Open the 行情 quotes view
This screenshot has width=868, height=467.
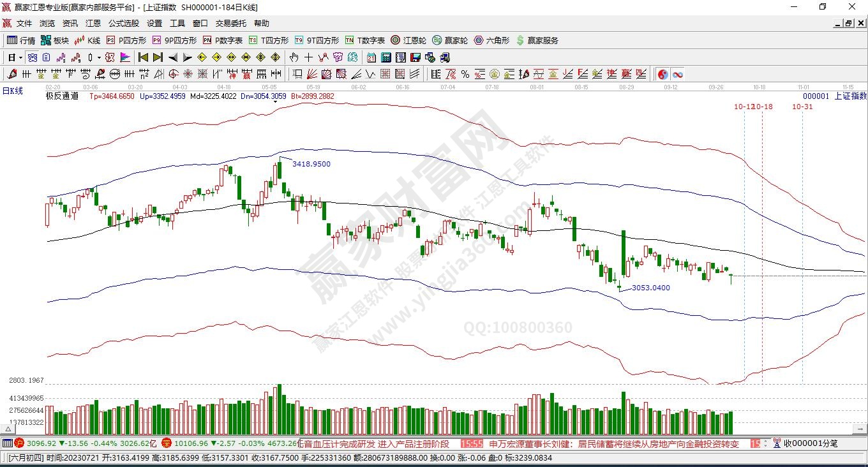[21, 40]
